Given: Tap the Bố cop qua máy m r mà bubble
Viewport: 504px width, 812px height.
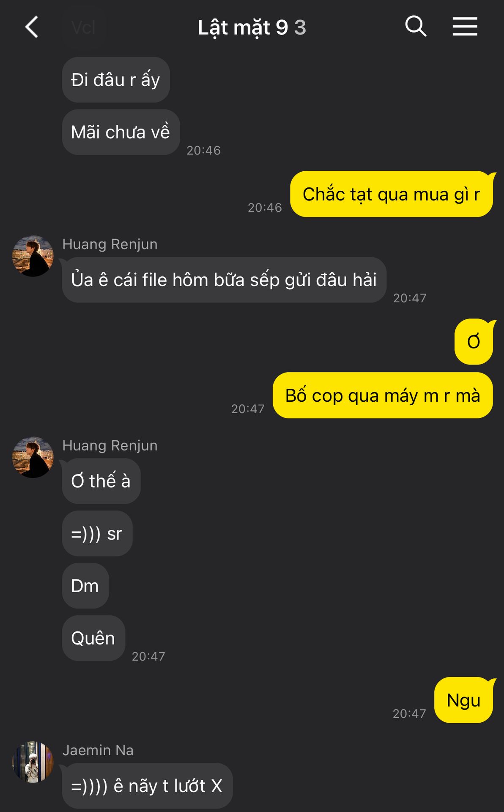Looking at the screenshot, I should (383, 395).
